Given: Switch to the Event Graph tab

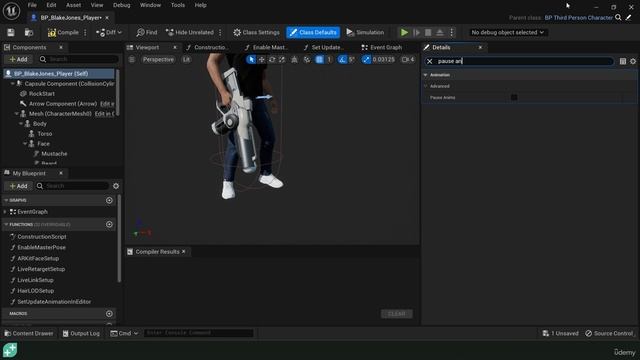Looking at the screenshot, I should coord(382,47).
